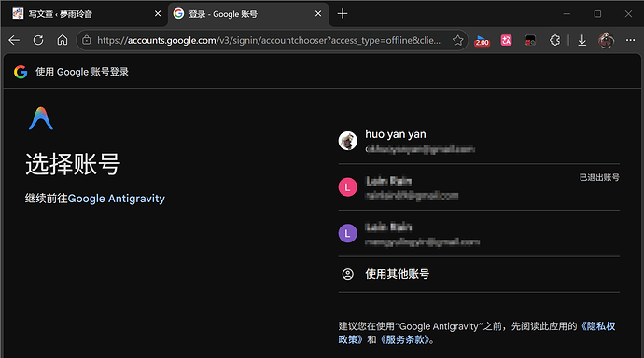Open the Google Antigravity link
This screenshot has width=644, height=358.
coord(117,199)
